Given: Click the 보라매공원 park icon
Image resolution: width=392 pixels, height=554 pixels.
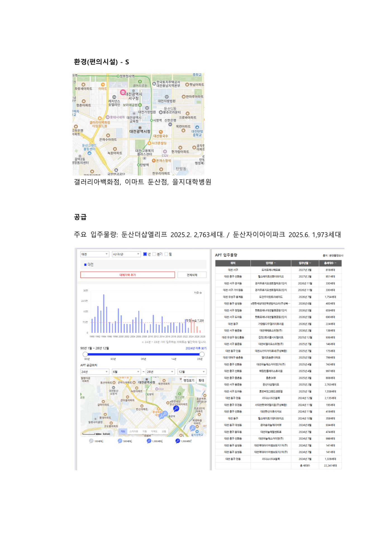Looking at the screenshot, I should (140, 105).
